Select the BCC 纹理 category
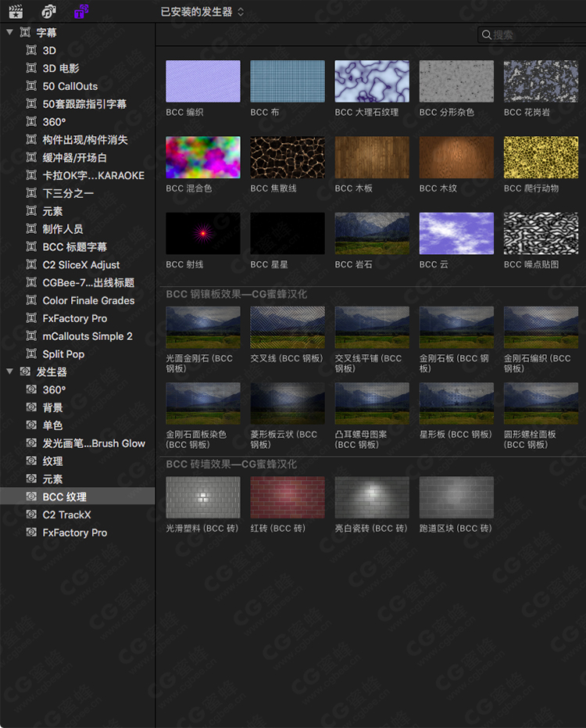The width and height of the screenshot is (586, 728). tap(77, 497)
